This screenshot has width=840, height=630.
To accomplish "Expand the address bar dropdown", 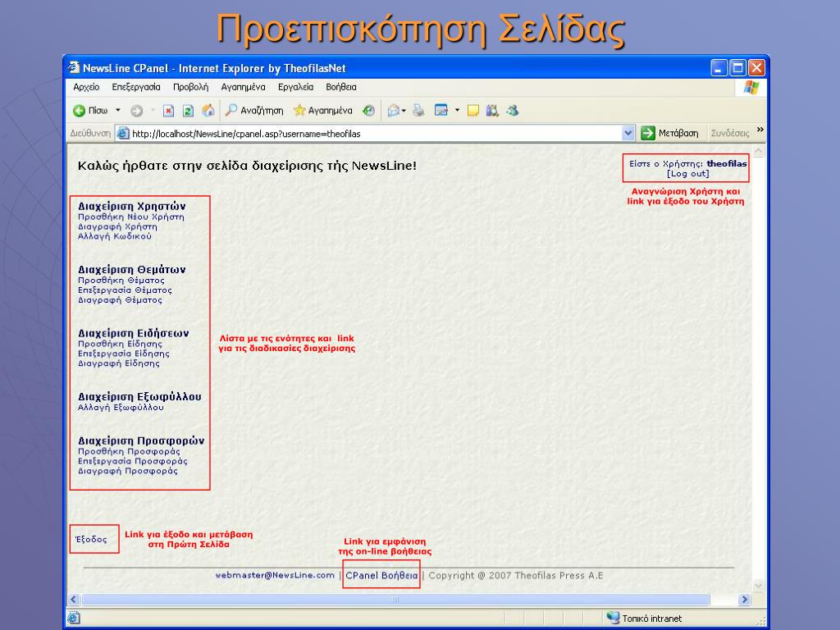I will [628, 134].
